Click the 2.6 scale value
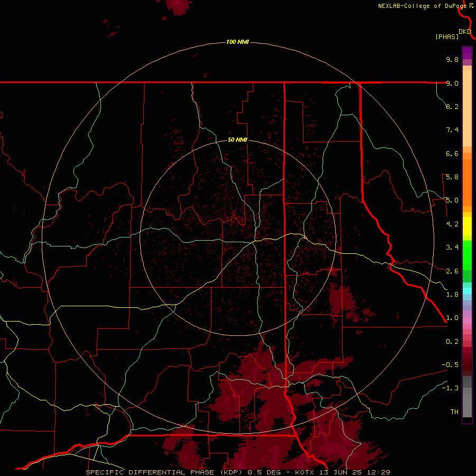The width and height of the screenshot is (476, 476). (x=452, y=271)
